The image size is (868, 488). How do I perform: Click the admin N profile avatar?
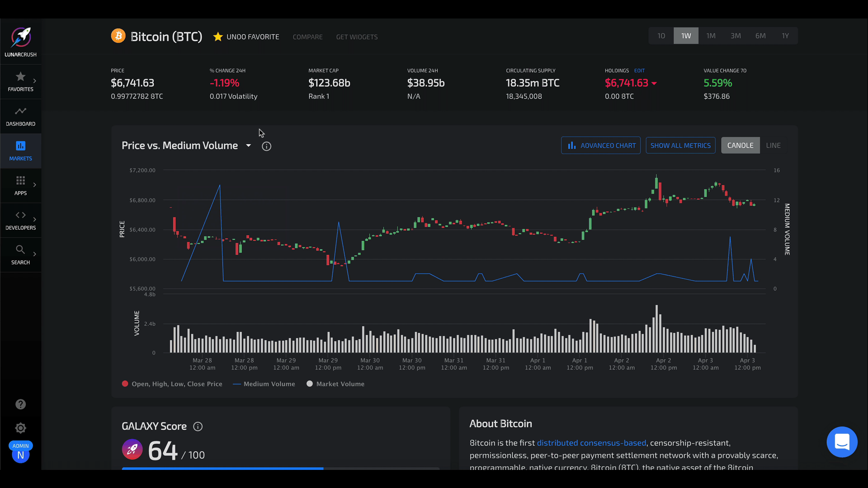(20, 455)
